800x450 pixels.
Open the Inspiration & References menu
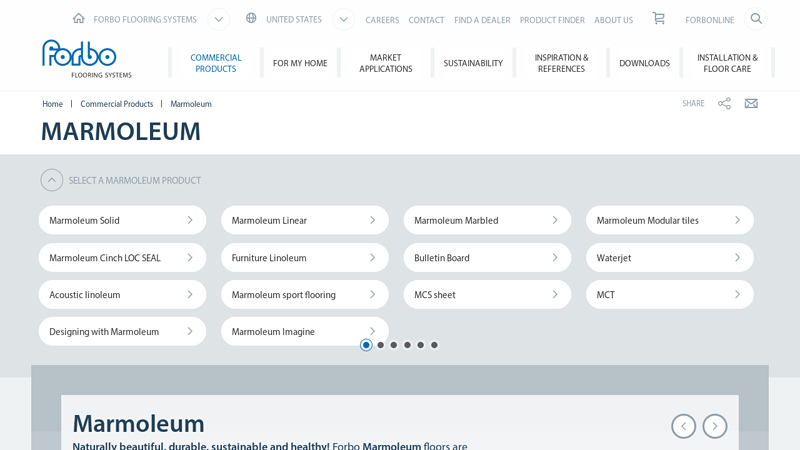coord(561,63)
